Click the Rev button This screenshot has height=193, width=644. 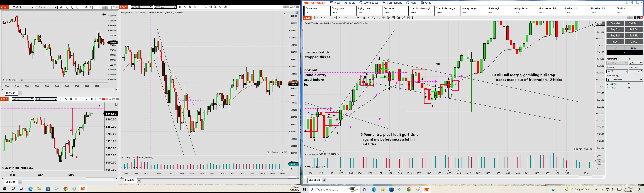[615, 42]
